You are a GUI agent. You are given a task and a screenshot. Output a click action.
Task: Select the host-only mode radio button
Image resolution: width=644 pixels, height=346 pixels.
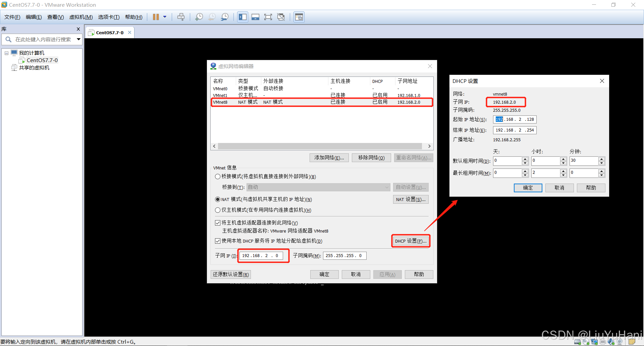coord(218,210)
